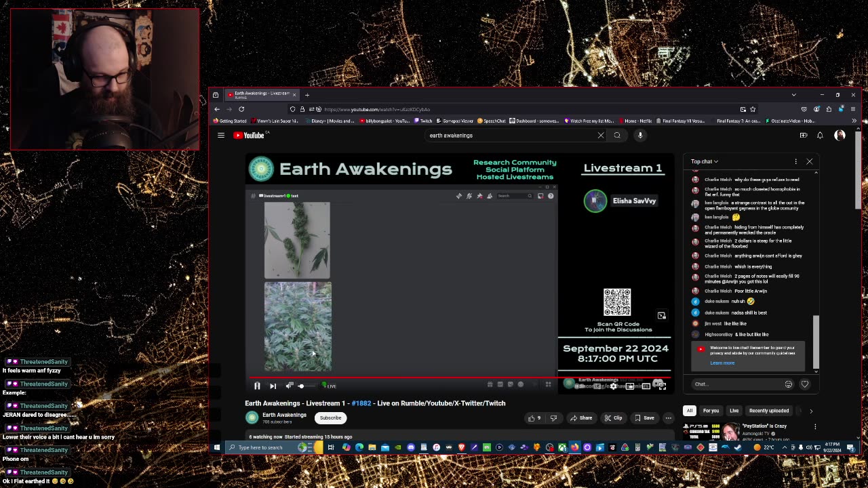The image size is (868, 488).
Task: Adjust the player volume slider
Action: coord(307,386)
